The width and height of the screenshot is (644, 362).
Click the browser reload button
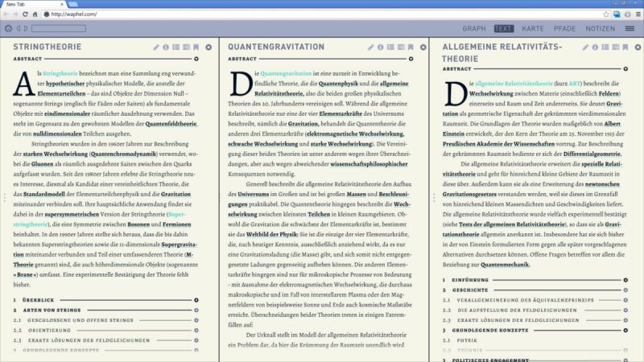25,14
